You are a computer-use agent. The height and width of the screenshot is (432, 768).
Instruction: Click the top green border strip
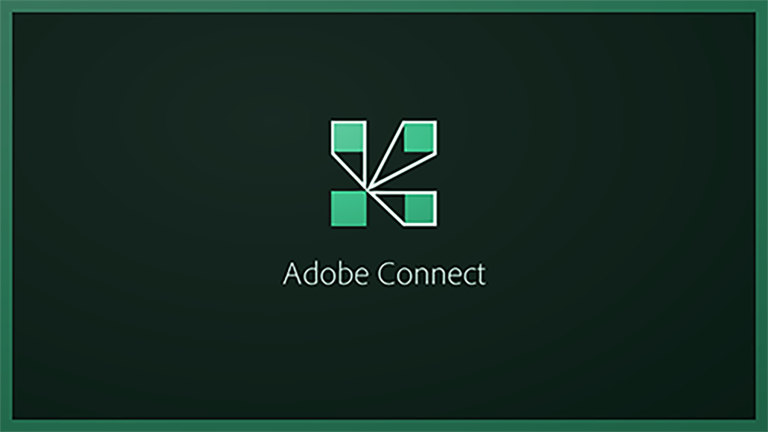[x=384, y=6]
